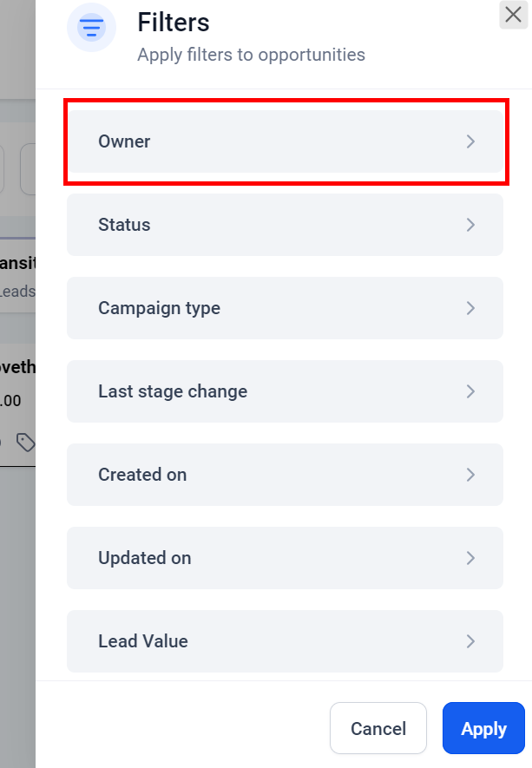532x768 pixels.
Task: Click the Cancel button
Action: (378, 728)
